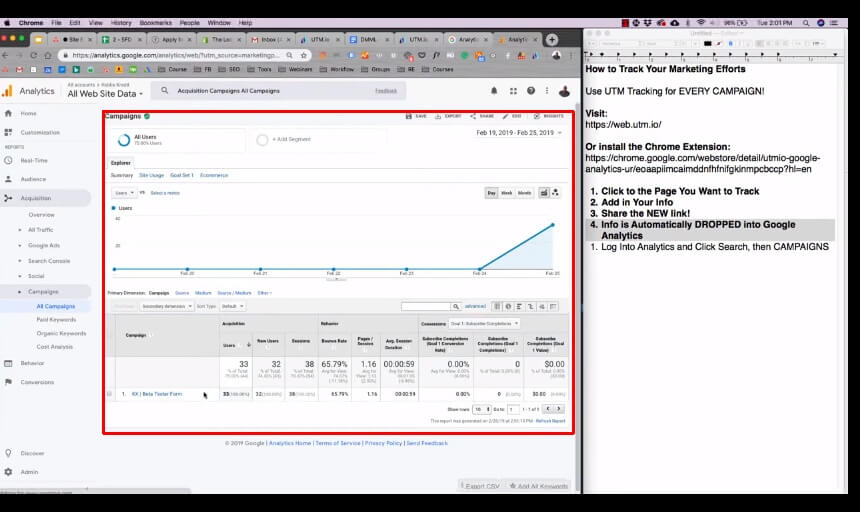
Task: Click the account avatar in Analytics header
Action: point(564,91)
